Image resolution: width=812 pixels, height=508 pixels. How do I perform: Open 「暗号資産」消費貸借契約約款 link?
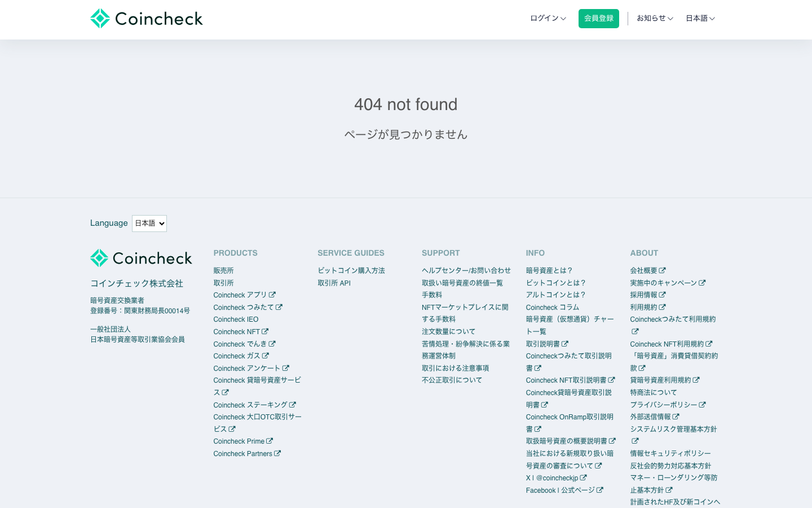click(674, 362)
